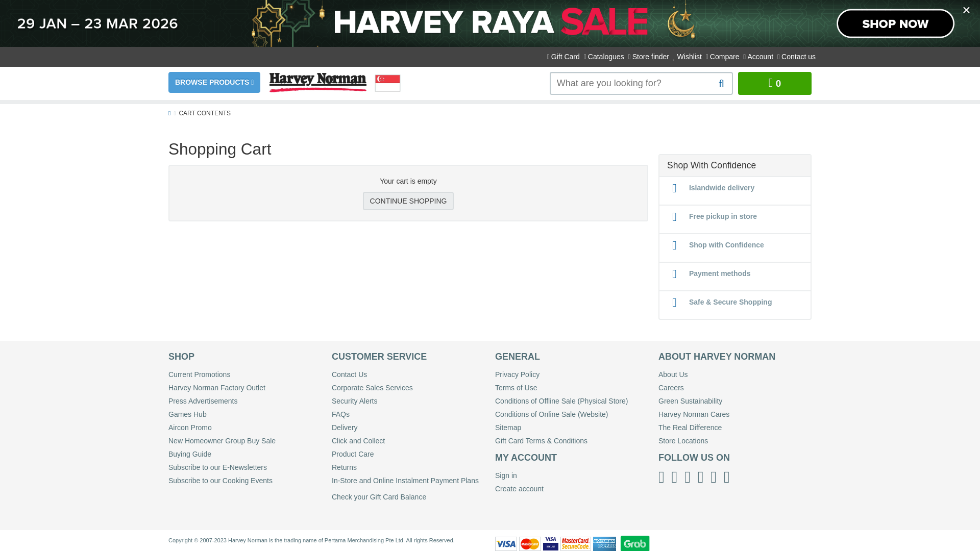
Task: Open the Sitemap link
Action: coord(508,428)
